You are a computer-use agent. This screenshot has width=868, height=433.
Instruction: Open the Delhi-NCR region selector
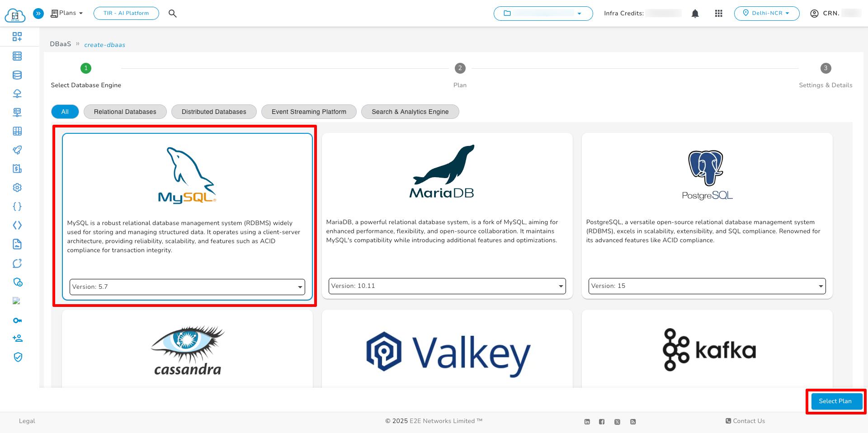click(x=766, y=14)
